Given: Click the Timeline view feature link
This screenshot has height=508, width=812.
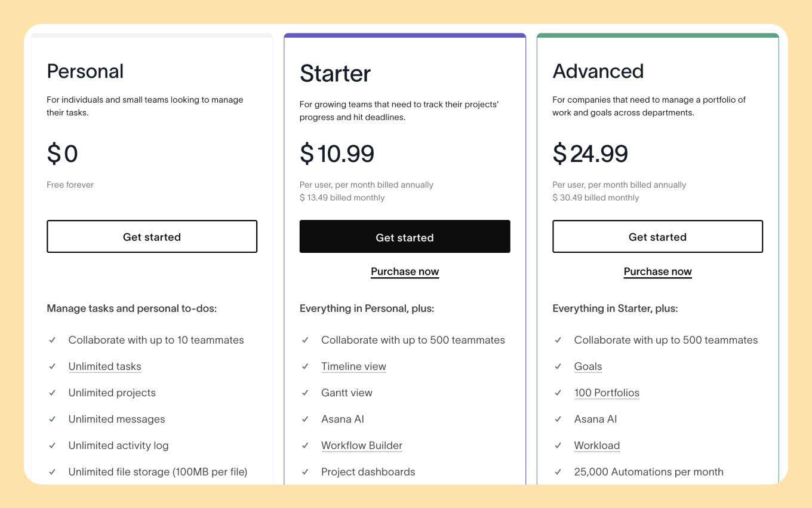Looking at the screenshot, I should click(x=353, y=366).
